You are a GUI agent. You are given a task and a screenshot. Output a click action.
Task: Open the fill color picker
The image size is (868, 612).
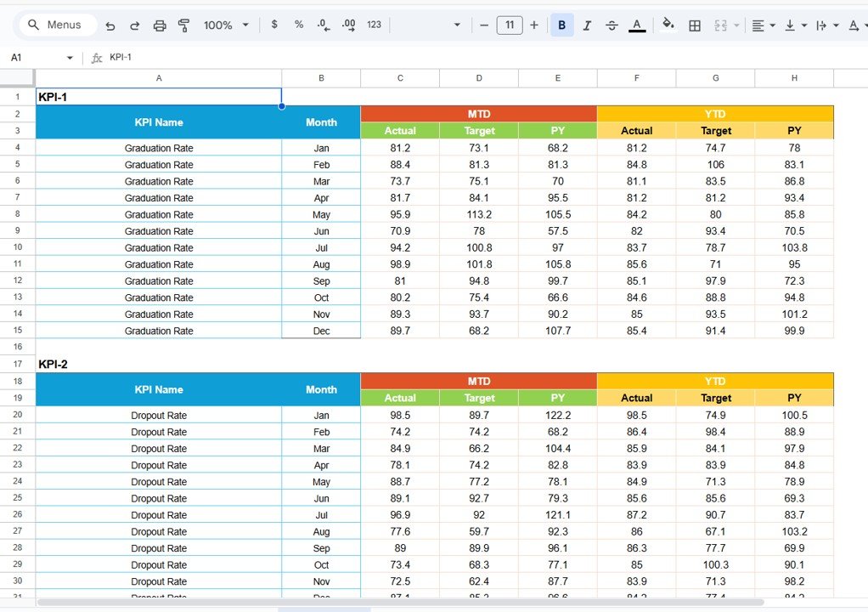pos(668,25)
